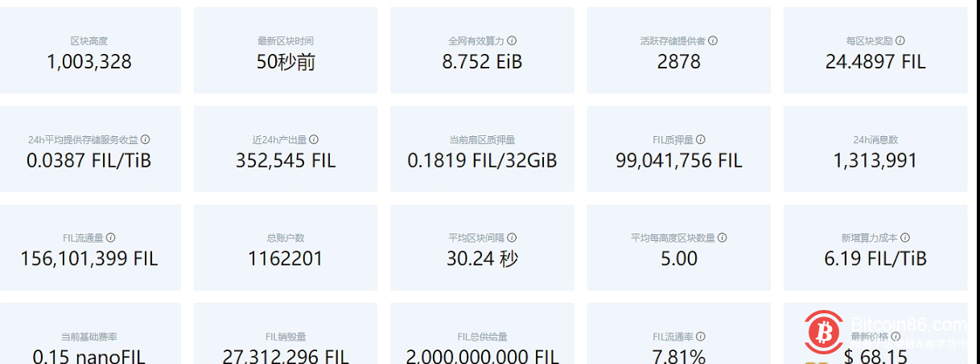The height and width of the screenshot is (364, 980).
Task: Click the 24h消息数 label
Action: [875, 140]
